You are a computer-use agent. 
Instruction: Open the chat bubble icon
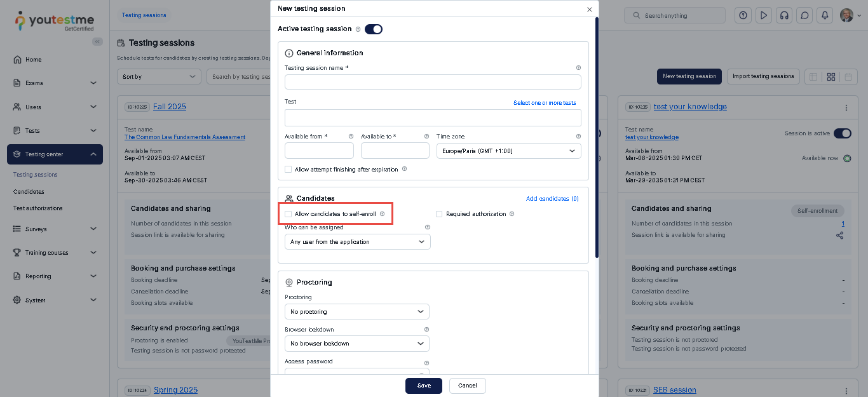coord(804,15)
